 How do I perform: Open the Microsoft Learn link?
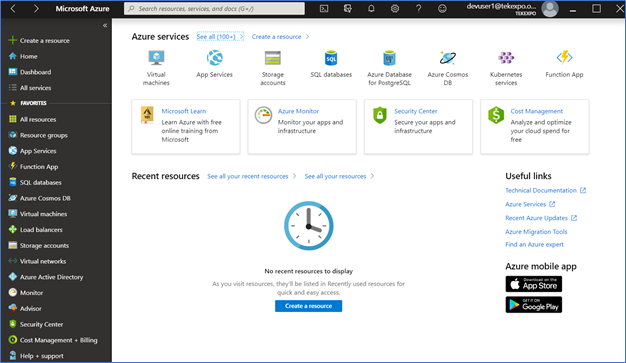184,111
